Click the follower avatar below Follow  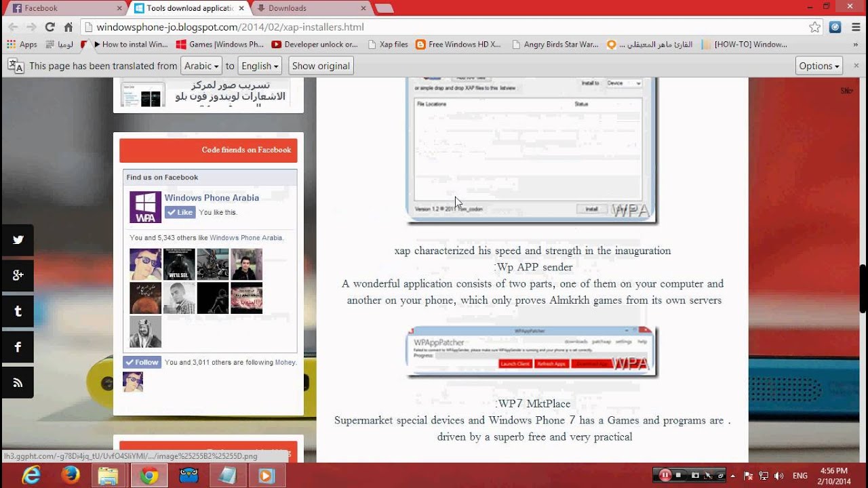133,382
